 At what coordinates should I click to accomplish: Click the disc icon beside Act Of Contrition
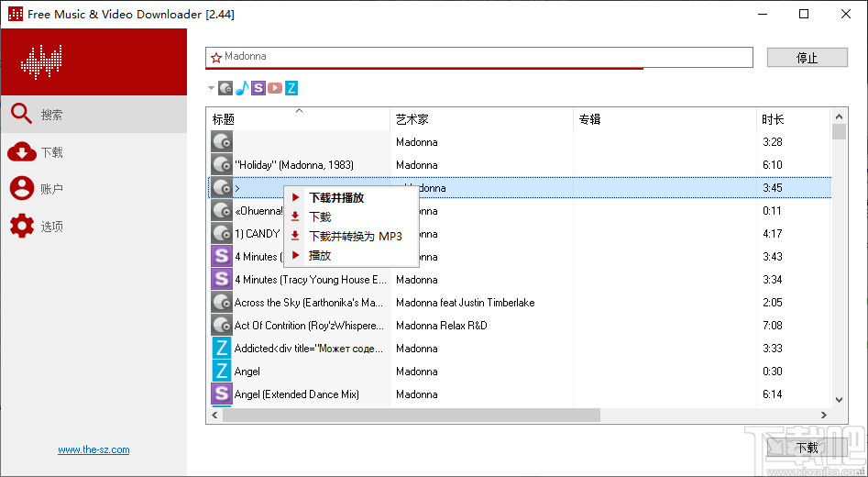point(222,326)
